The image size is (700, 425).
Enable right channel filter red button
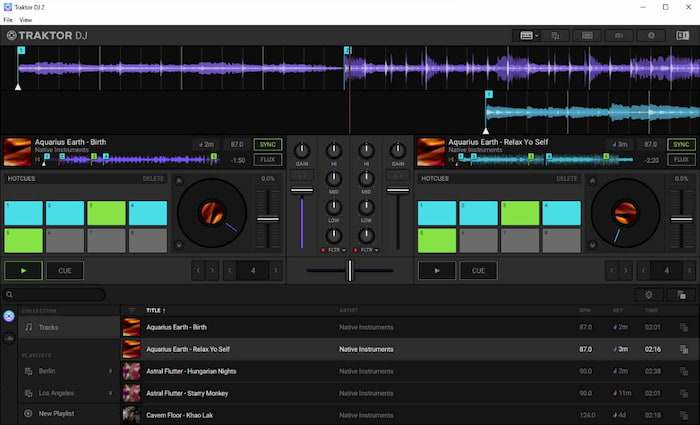(x=355, y=250)
